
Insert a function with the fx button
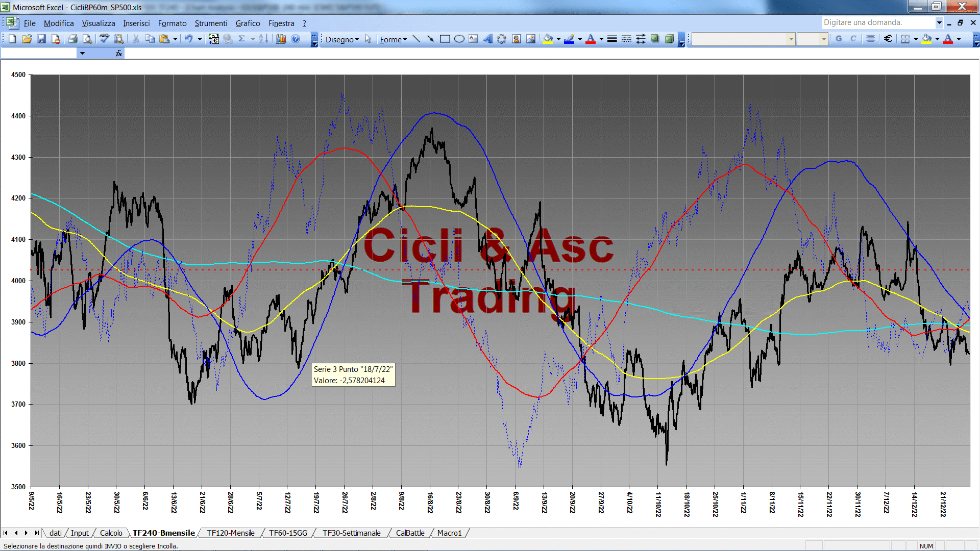point(119,53)
